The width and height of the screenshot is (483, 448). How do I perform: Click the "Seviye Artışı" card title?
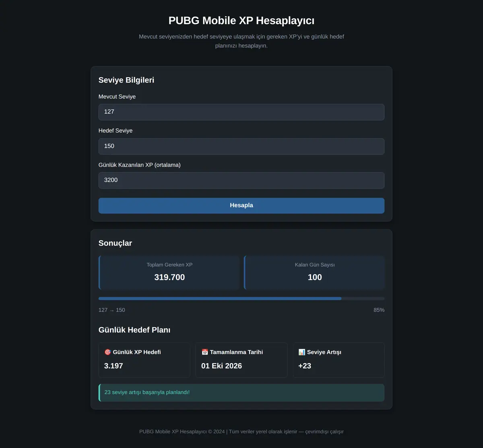click(324, 352)
